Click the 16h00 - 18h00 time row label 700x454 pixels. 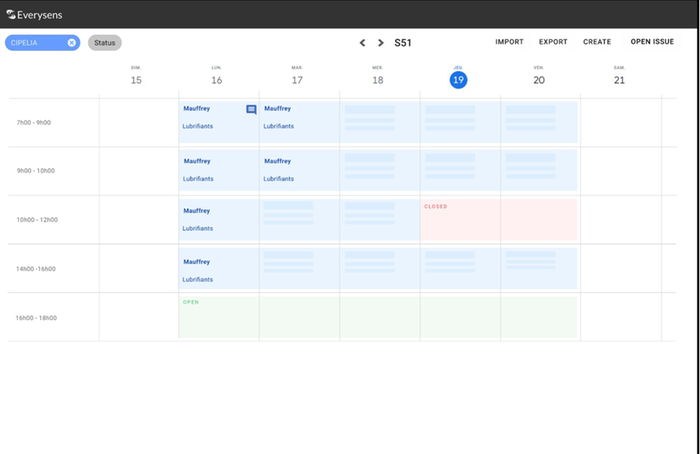[36, 318]
